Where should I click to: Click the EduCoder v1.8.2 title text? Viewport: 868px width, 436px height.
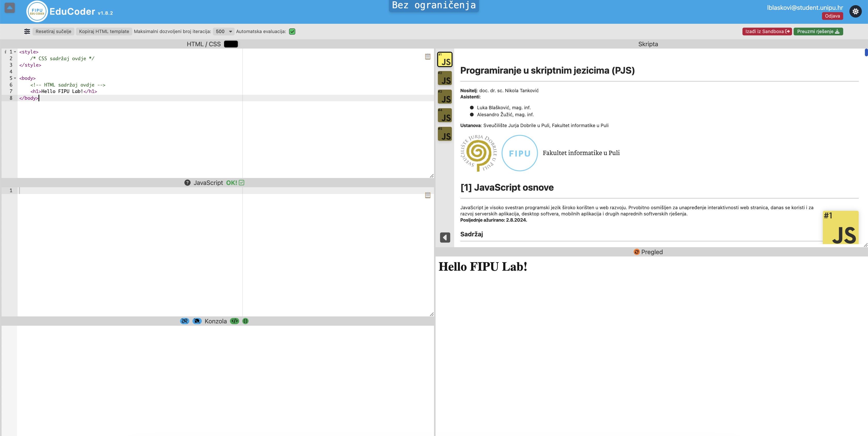click(x=81, y=12)
